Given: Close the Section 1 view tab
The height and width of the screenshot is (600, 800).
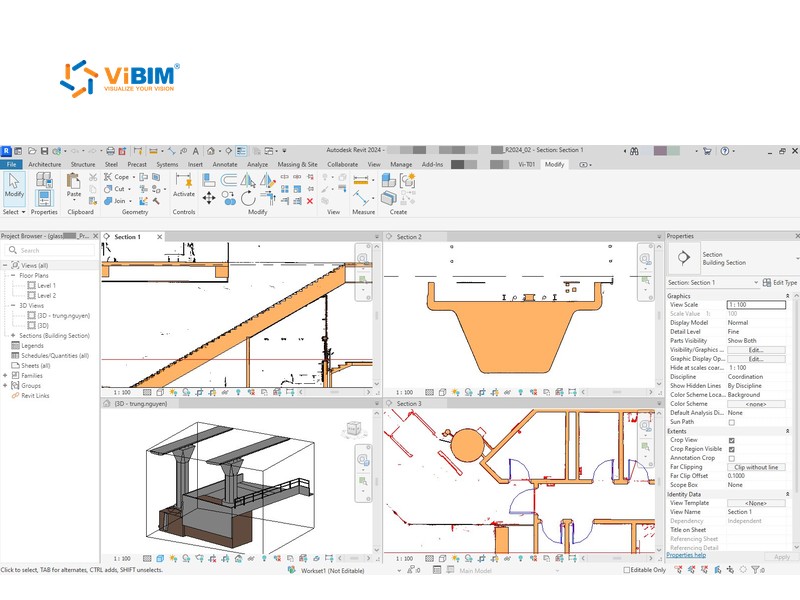Looking at the screenshot, I should (160, 237).
